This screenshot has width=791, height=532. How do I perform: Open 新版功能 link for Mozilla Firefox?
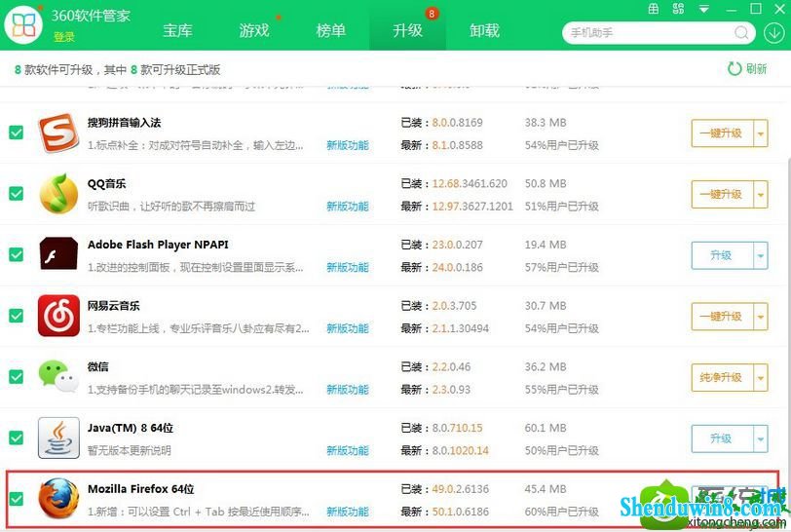(x=348, y=512)
